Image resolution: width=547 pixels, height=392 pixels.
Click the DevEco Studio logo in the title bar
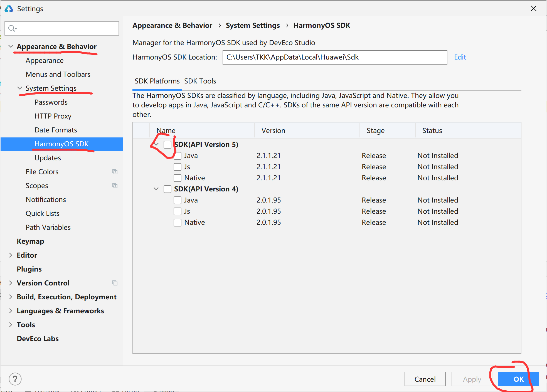point(9,8)
